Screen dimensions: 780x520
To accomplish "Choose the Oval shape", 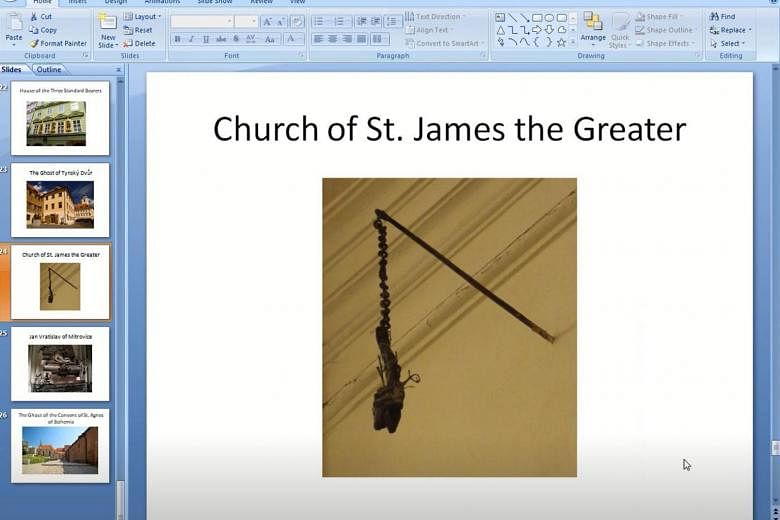I will (549, 18).
